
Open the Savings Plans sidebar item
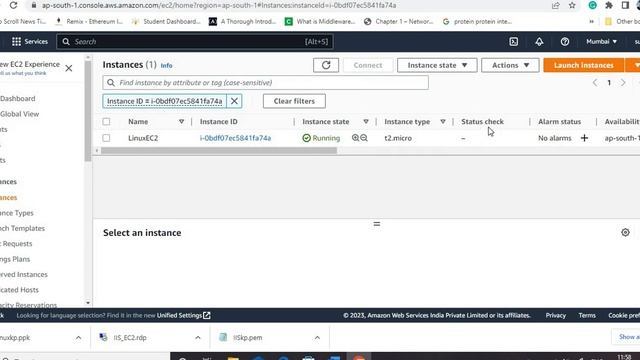[15, 259]
